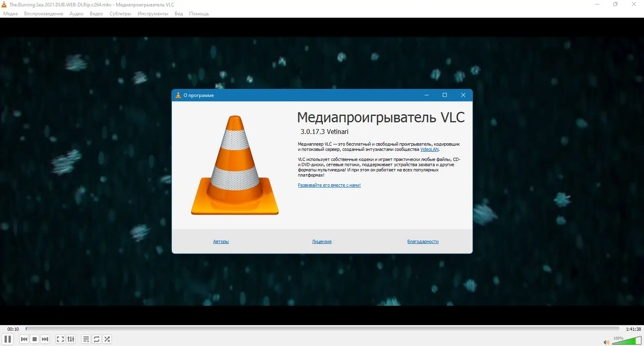This screenshot has height=346, width=644.
Task: Skip to the next media item
Action: point(45,339)
